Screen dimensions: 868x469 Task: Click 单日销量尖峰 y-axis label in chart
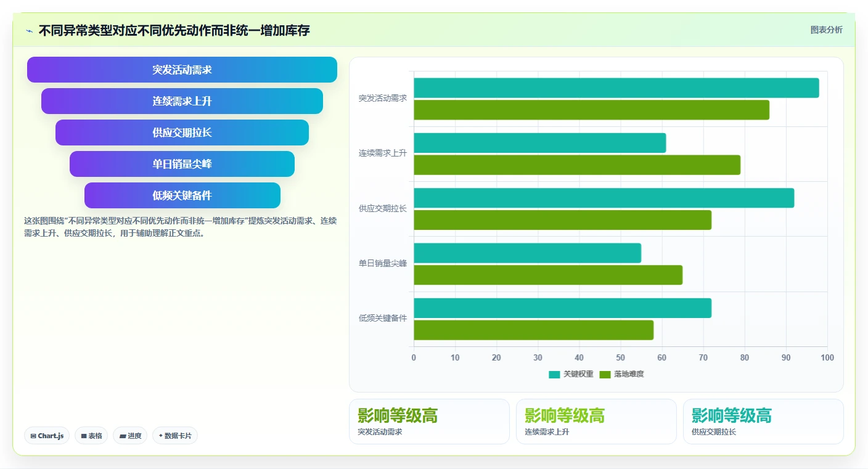coord(383,264)
